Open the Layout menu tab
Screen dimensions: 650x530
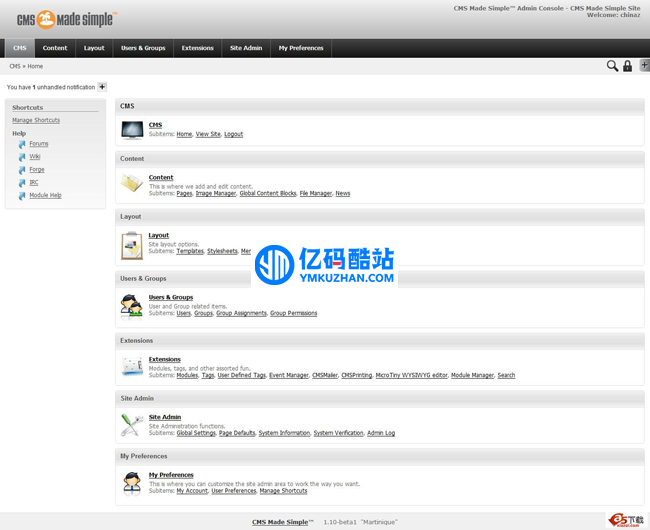(x=94, y=48)
